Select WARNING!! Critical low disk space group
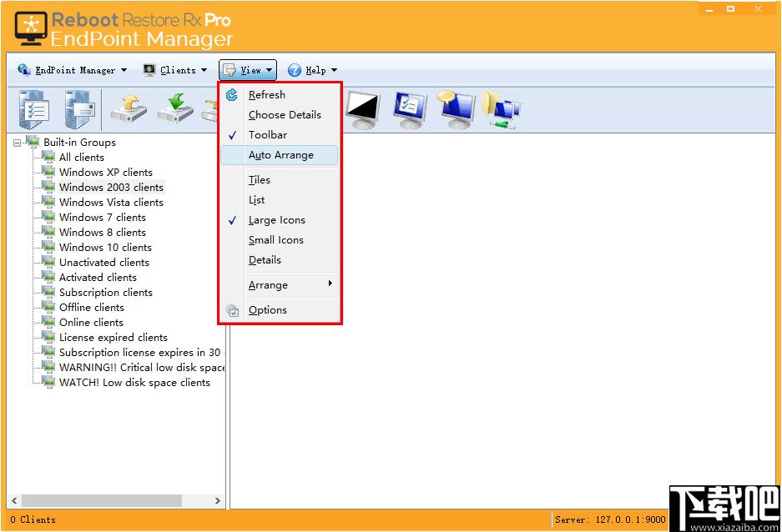Viewport: 782px width, 532px height. (142, 367)
